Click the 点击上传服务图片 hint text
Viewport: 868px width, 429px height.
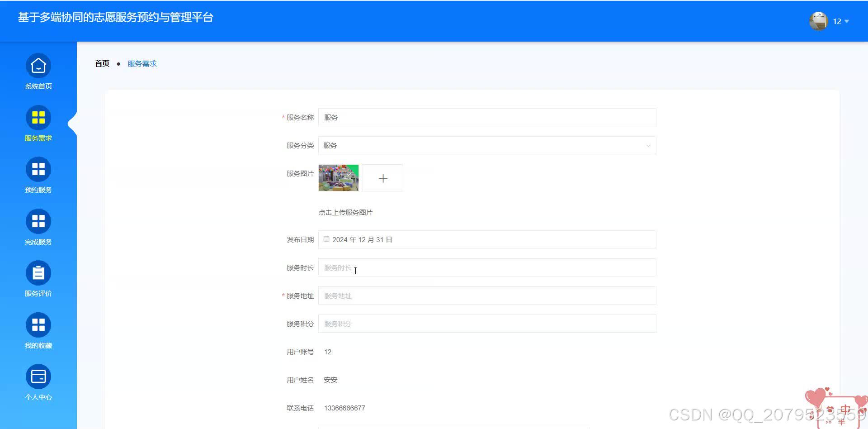pos(345,212)
